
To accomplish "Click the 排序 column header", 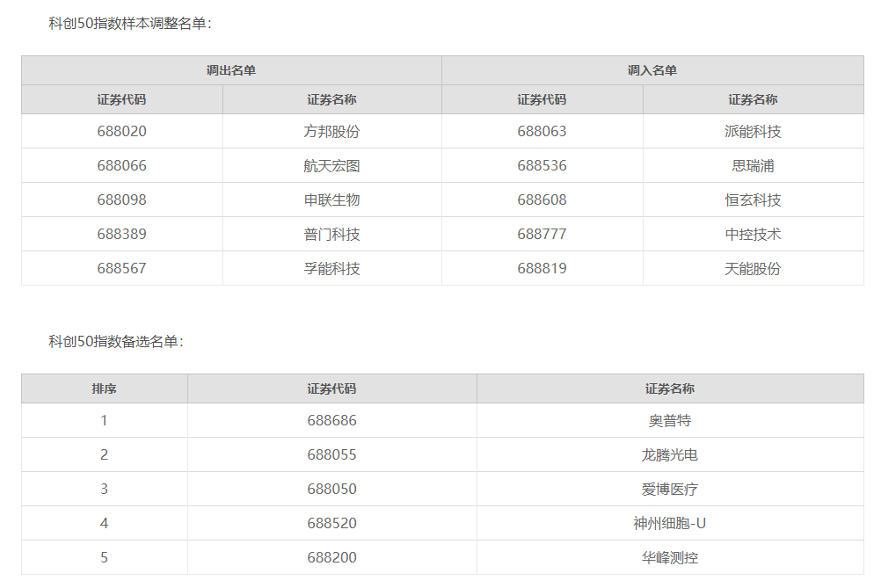I will [104, 388].
